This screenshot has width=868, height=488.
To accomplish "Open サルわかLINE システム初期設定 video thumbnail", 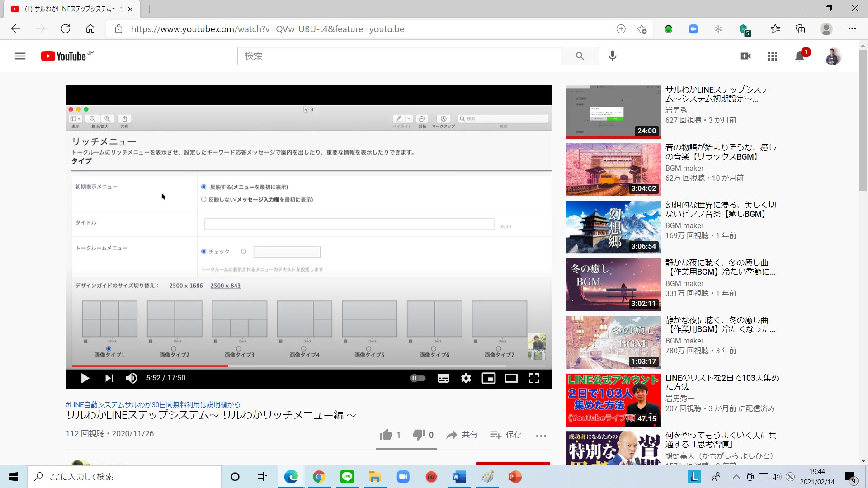I will pyautogui.click(x=613, y=112).
